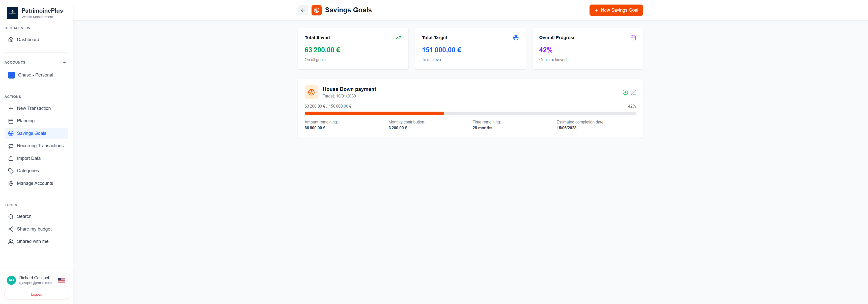
Task: Edit the House Down payment goal
Action: 633,92
